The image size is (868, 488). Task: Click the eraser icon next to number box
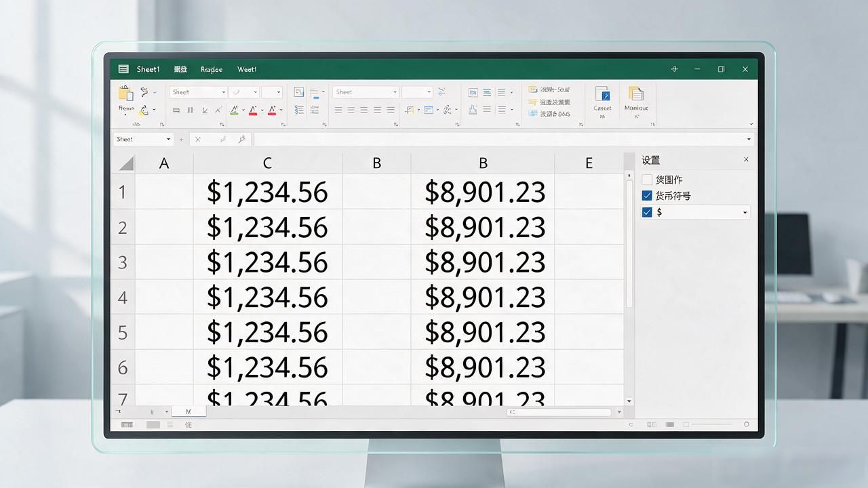pos(441,91)
